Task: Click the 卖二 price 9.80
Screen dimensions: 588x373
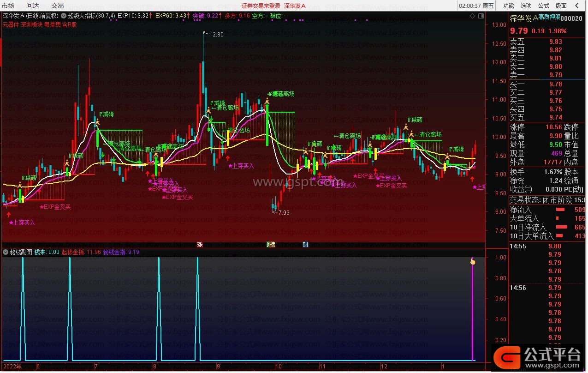Action: 555,66
